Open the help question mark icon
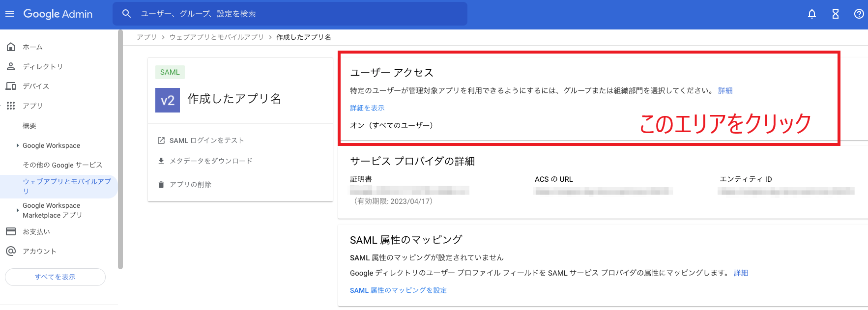The image size is (868, 310). [859, 14]
